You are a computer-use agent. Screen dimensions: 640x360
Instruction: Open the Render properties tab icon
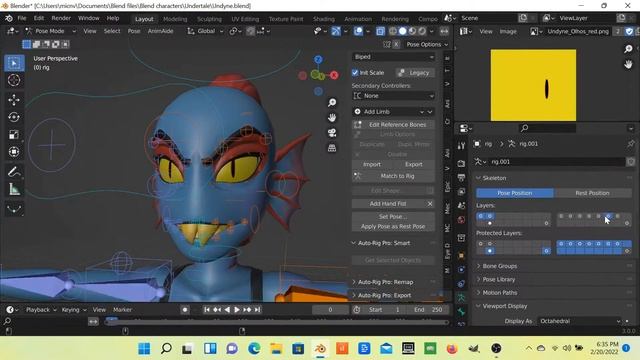click(462, 163)
